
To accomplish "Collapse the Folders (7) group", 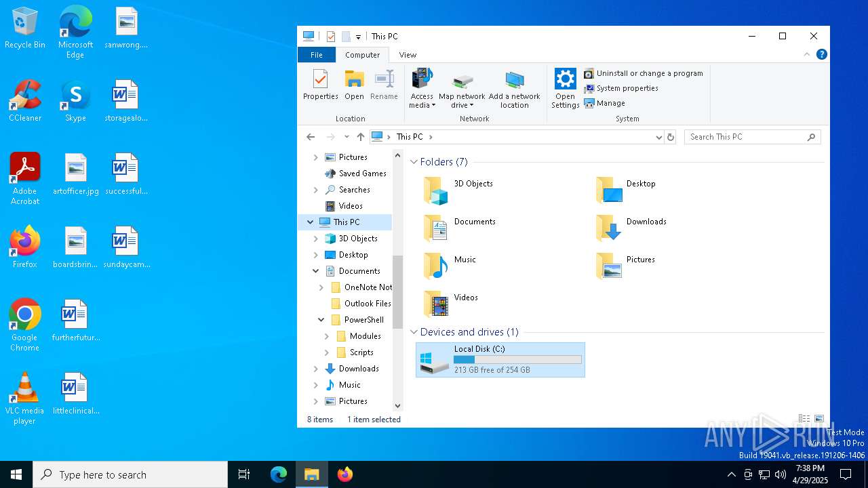I will tap(414, 162).
